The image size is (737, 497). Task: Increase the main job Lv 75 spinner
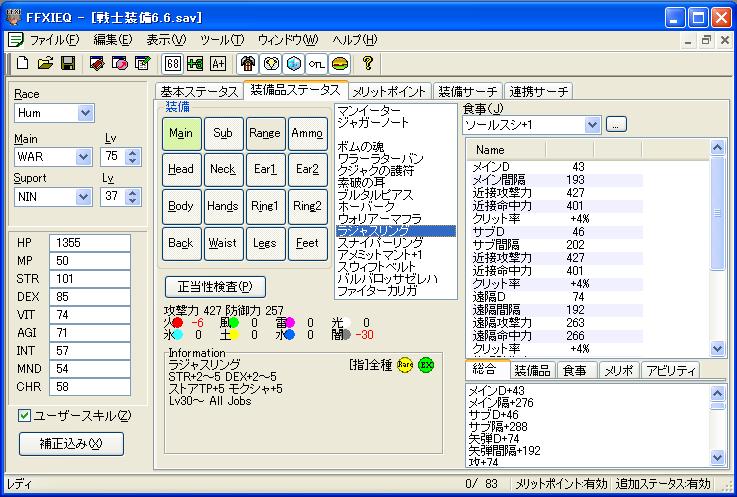coord(133,152)
